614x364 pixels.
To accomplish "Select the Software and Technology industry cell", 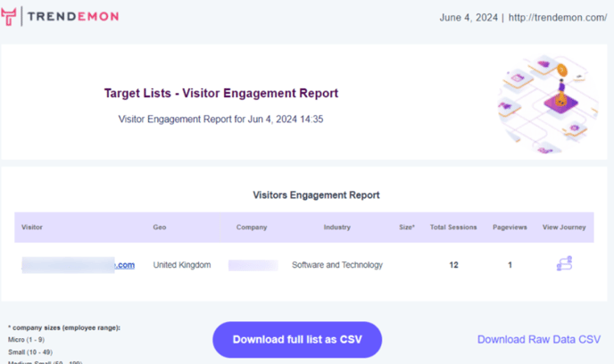I will pos(337,265).
